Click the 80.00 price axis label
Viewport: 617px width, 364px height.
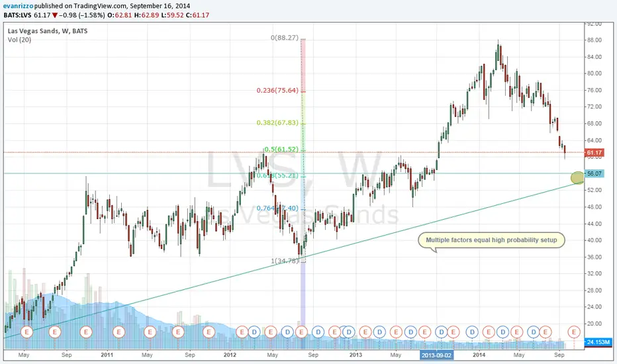[594, 73]
